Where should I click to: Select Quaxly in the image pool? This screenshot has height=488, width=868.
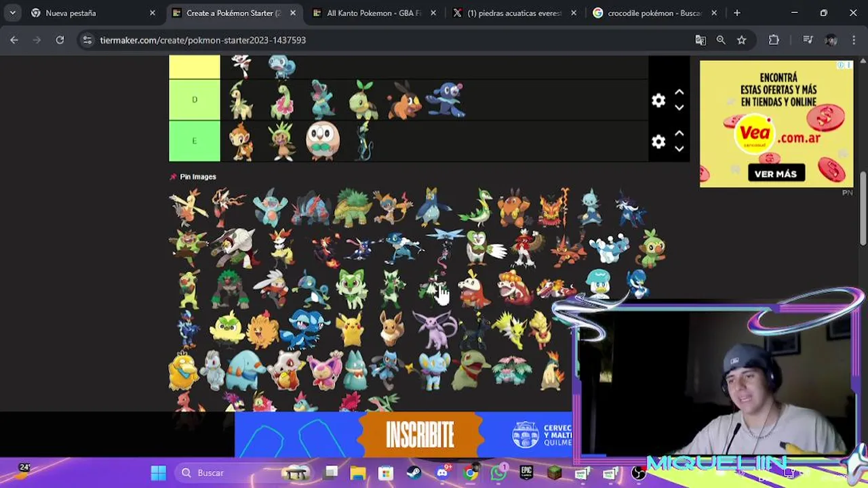[598, 285]
